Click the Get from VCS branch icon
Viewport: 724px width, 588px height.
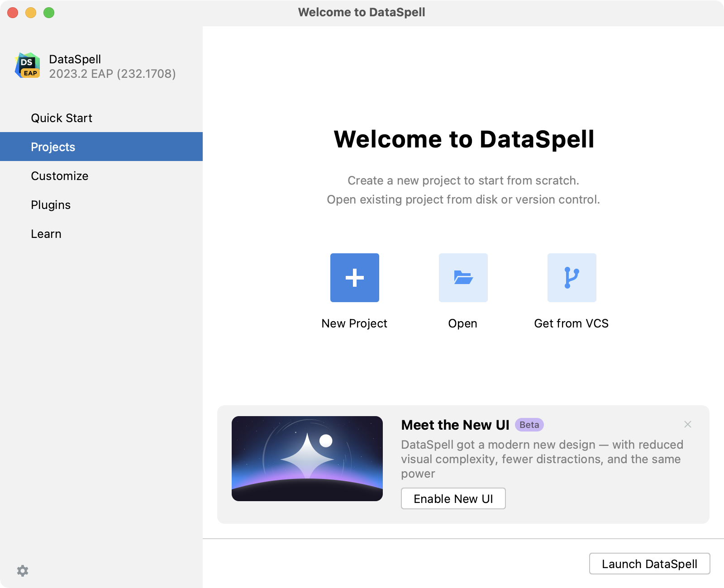point(572,278)
